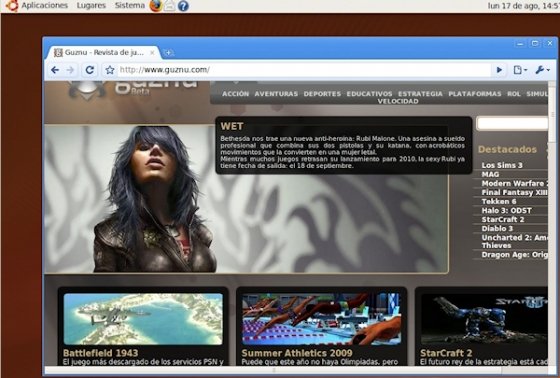Click the tab favicon of Guznu
The image size is (560, 378).
click(58, 53)
